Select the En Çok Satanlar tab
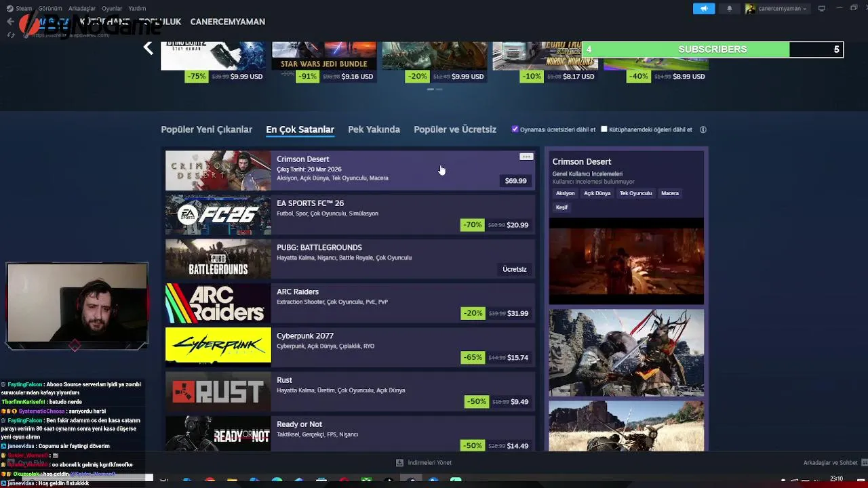This screenshot has height=488, width=868. (x=300, y=129)
